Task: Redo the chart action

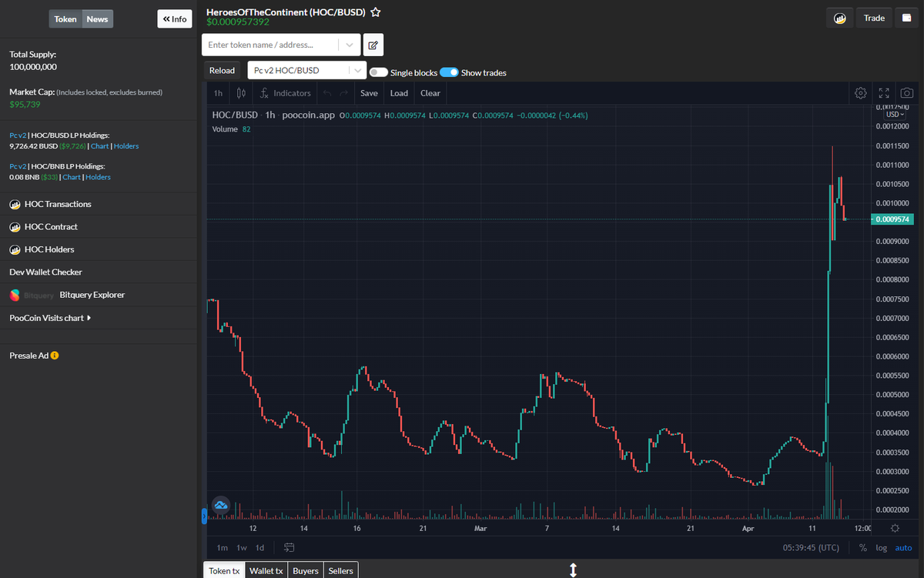Action: coord(343,93)
